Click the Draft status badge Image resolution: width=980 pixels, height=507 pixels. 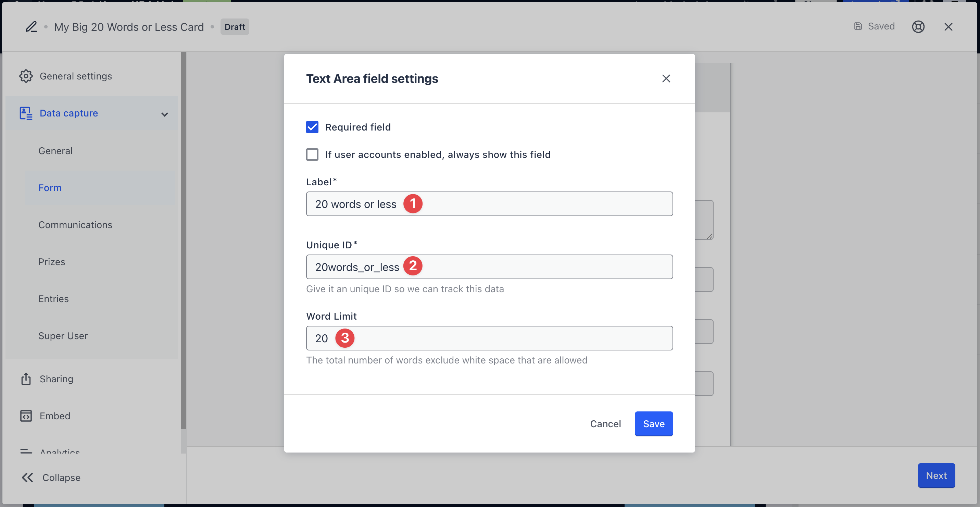[x=234, y=27]
